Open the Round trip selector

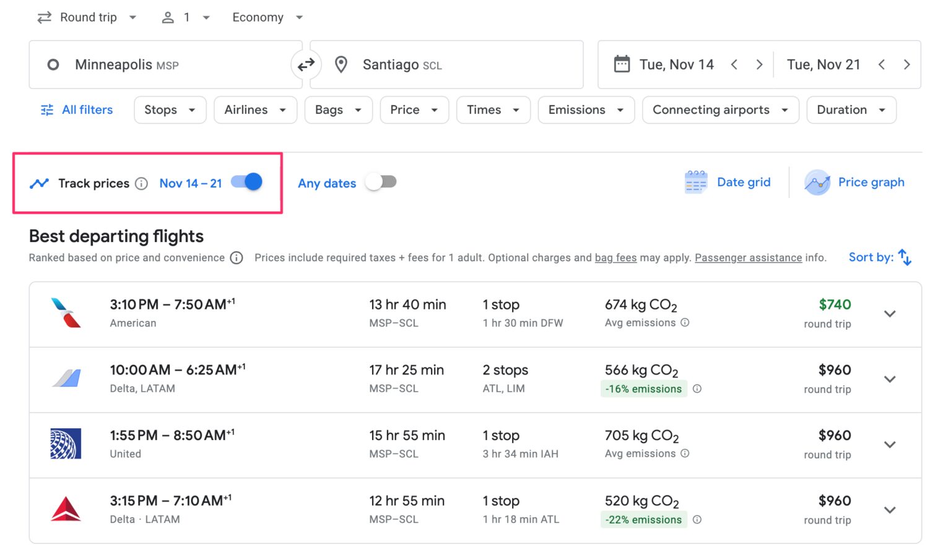click(x=87, y=17)
